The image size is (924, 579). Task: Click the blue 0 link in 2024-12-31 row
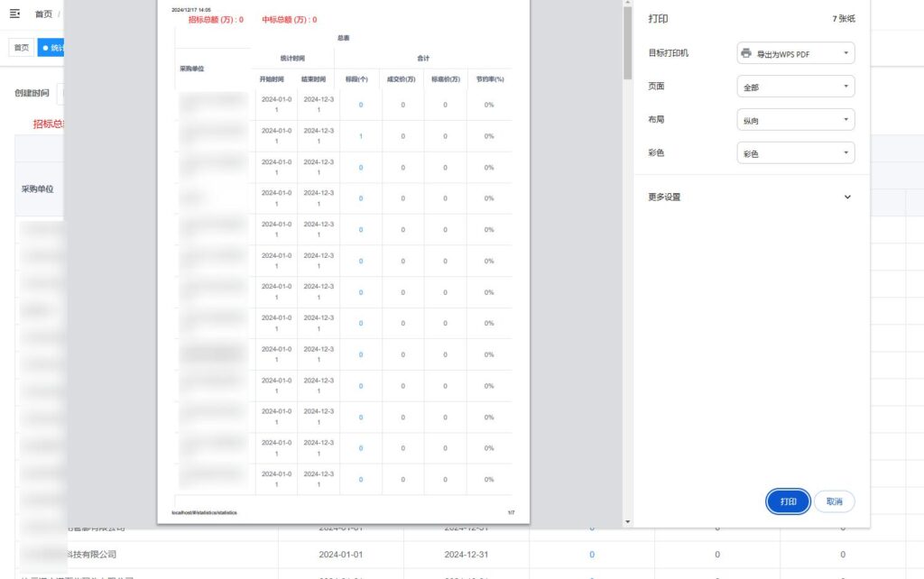[x=592, y=555]
